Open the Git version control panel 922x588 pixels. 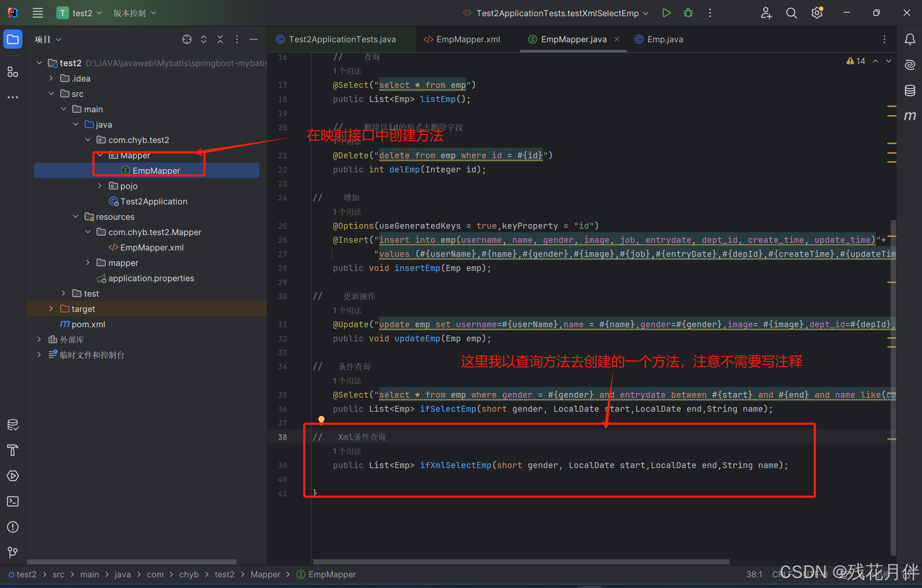tap(13, 553)
